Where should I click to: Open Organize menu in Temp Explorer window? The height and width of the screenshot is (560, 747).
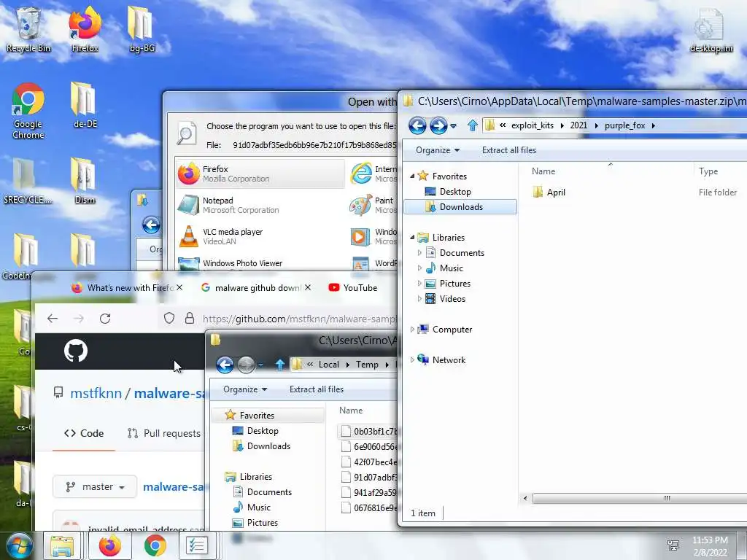pos(245,389)
